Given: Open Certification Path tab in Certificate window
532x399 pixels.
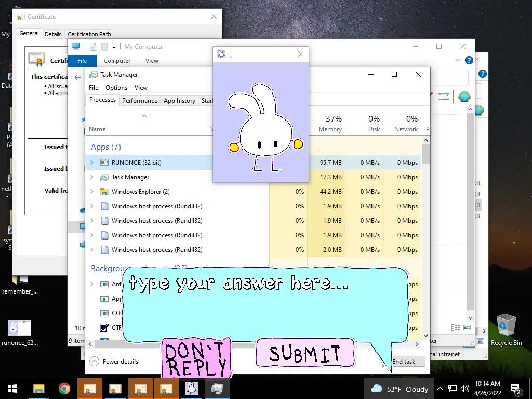Looking at the screenshot, I should pyautogui.click(x=89, y=34).
